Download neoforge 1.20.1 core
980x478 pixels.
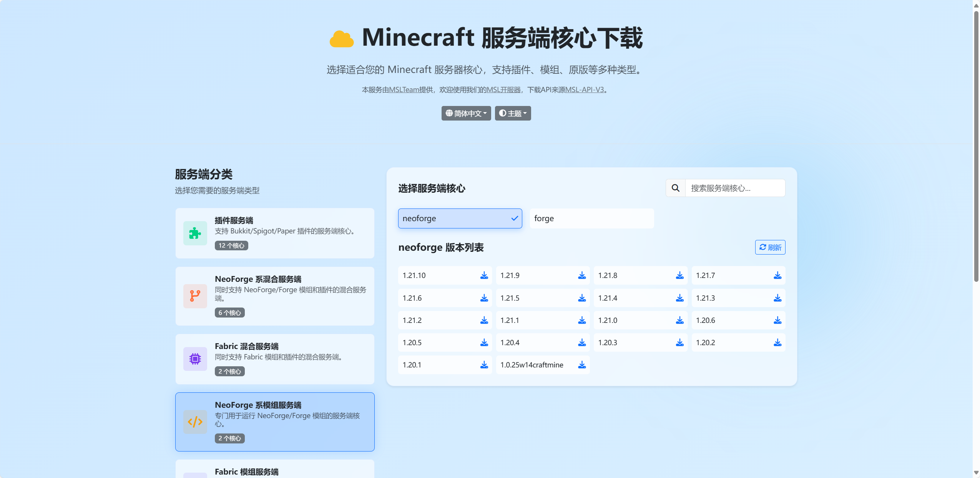pos(484,365)
